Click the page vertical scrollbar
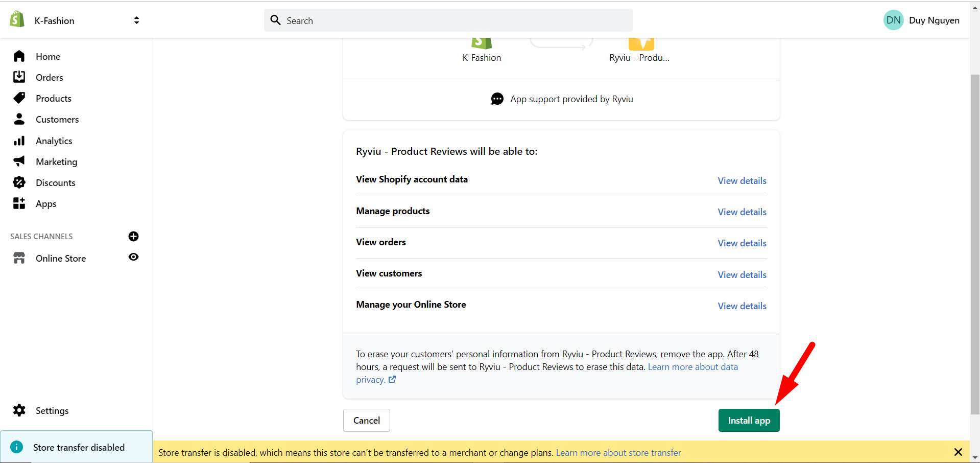The width and height of the screenshot is (980, 463). [x=975, y=245]
